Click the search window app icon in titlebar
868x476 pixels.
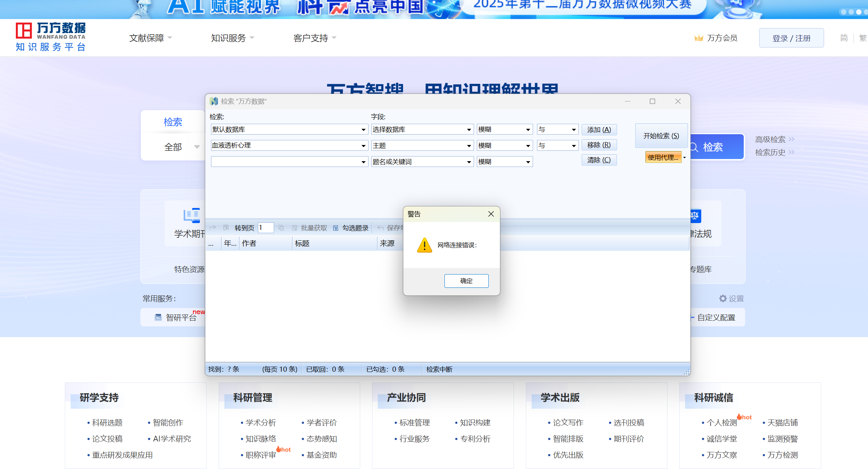click(x=214, y=101)
